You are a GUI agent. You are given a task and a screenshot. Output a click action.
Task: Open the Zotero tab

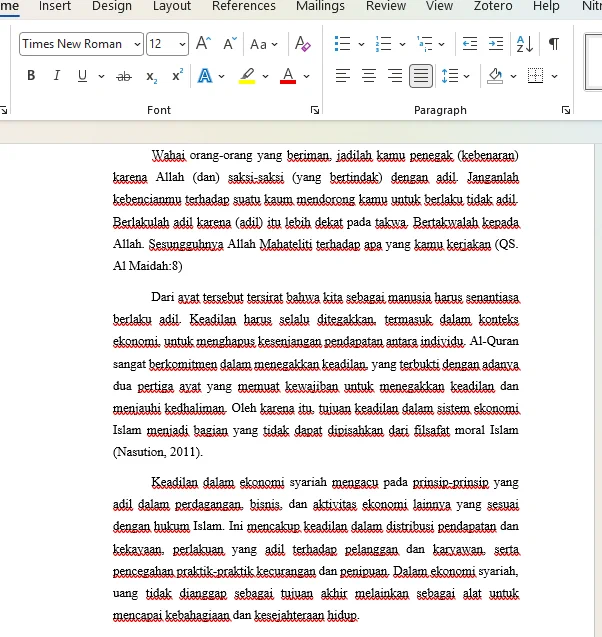click(x=493, y=6)
